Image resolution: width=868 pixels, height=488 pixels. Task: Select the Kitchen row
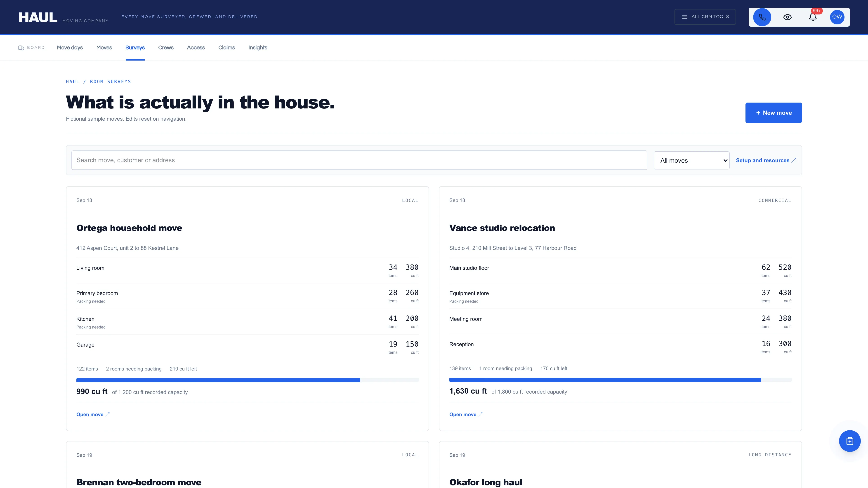pos(247,322)
